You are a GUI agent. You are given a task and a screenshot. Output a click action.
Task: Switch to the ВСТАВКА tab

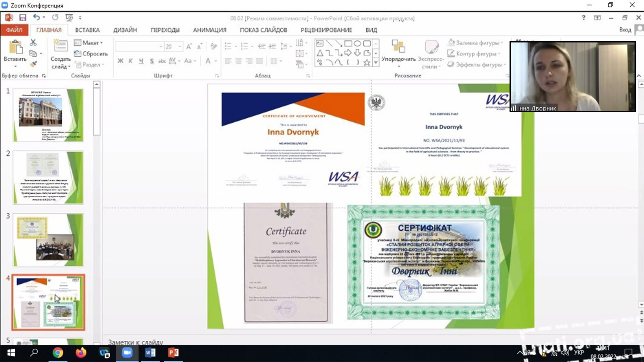[x=87, y=30]
